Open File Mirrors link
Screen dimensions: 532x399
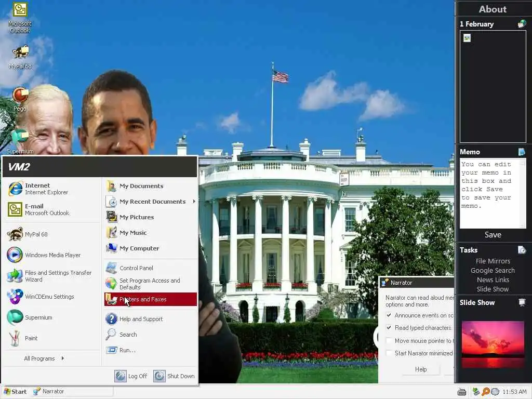[493, 261]
